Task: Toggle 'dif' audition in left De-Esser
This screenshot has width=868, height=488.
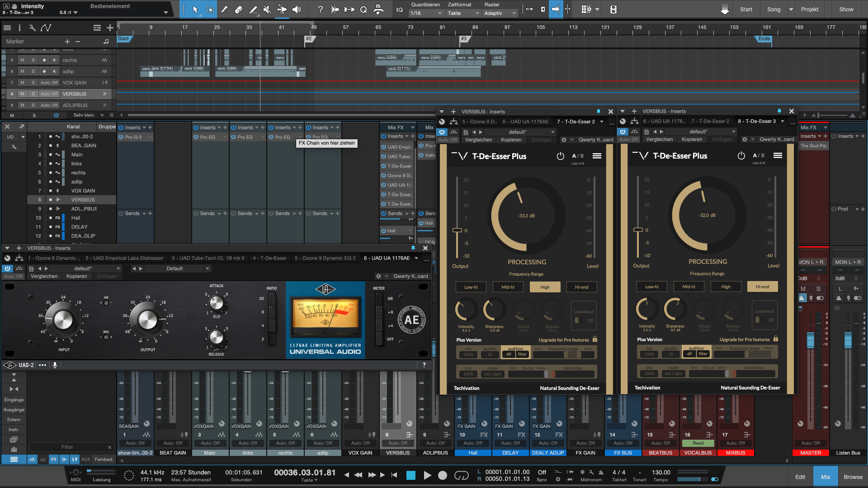Action: 509,354
